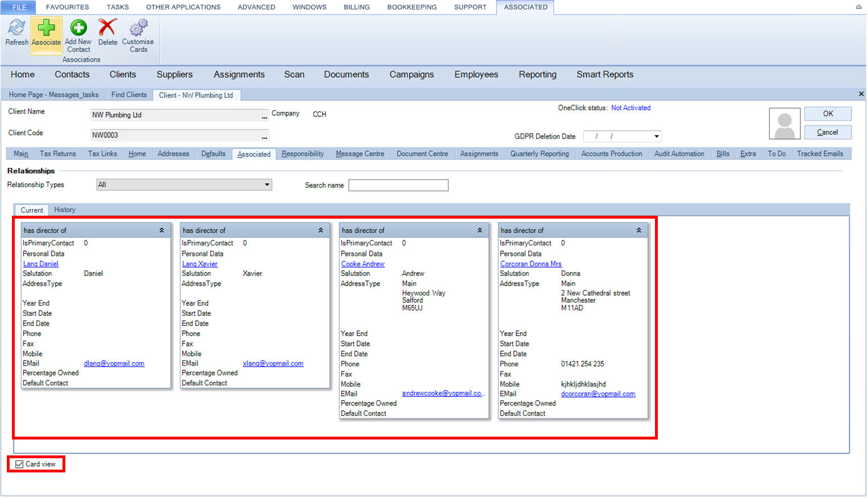Collapse the Cooke Andrew director card
868x498 pixels.
(480, 231)
